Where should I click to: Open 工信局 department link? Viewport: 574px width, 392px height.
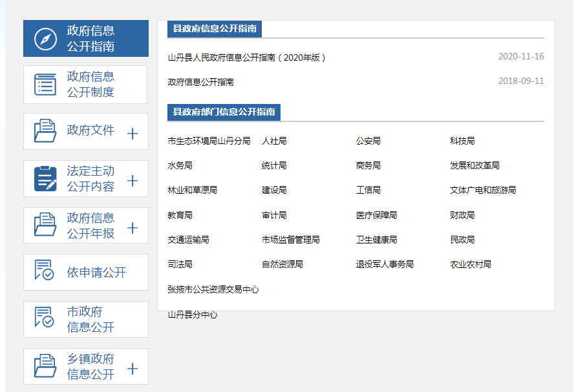tap(368, 190)
